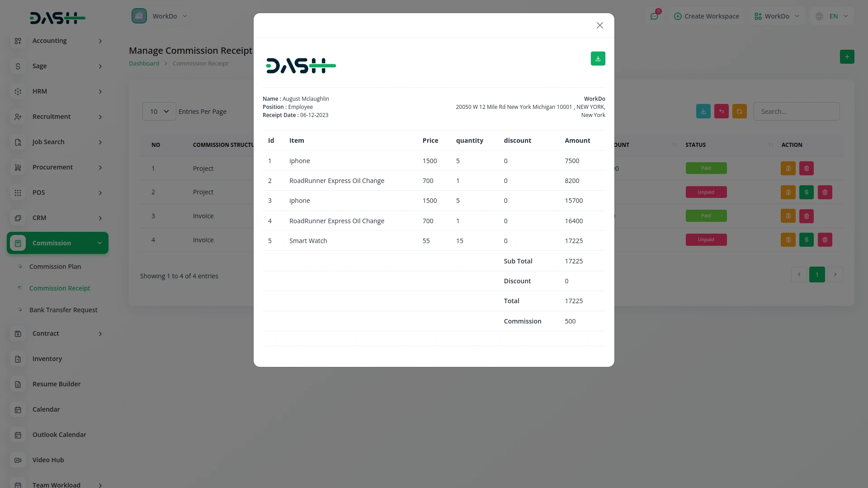Open the Entries Per Page dropdown

point(158,111)
